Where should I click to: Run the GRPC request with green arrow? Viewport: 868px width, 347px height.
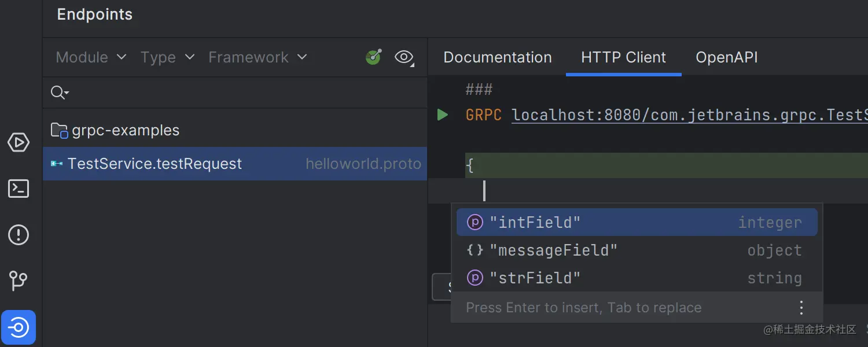coord(443,115)
